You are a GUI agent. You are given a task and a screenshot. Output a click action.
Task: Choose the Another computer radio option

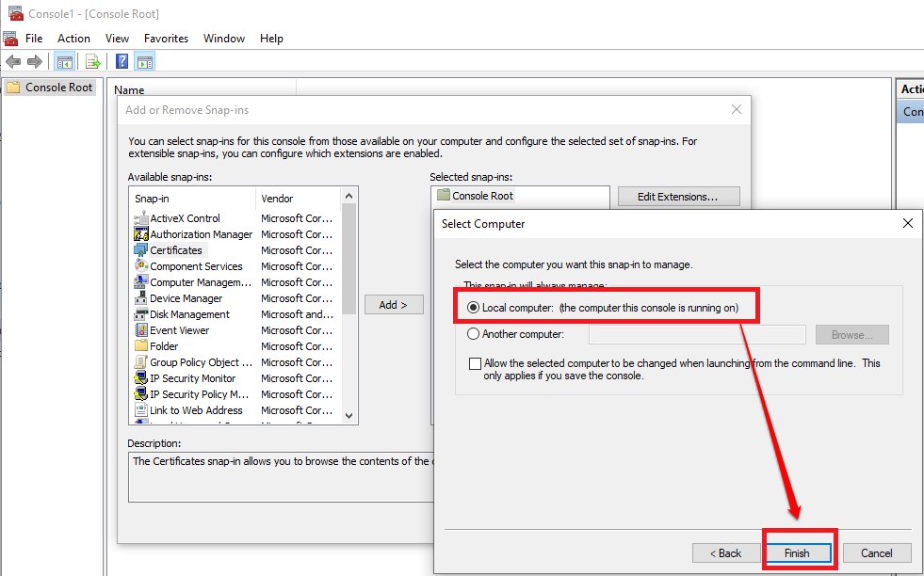coord(473,334)
